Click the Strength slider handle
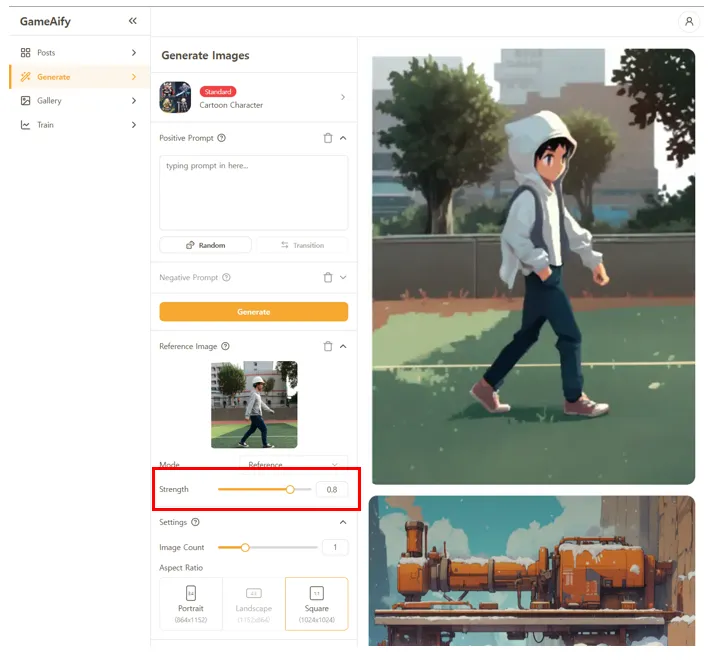Viewport: 709px width, 671px height. (x=290, y=489)
